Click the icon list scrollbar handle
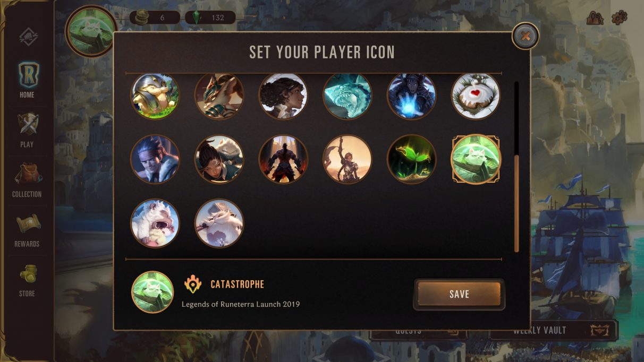The width and height of the screenshot is (644, 362). (516, 204)
